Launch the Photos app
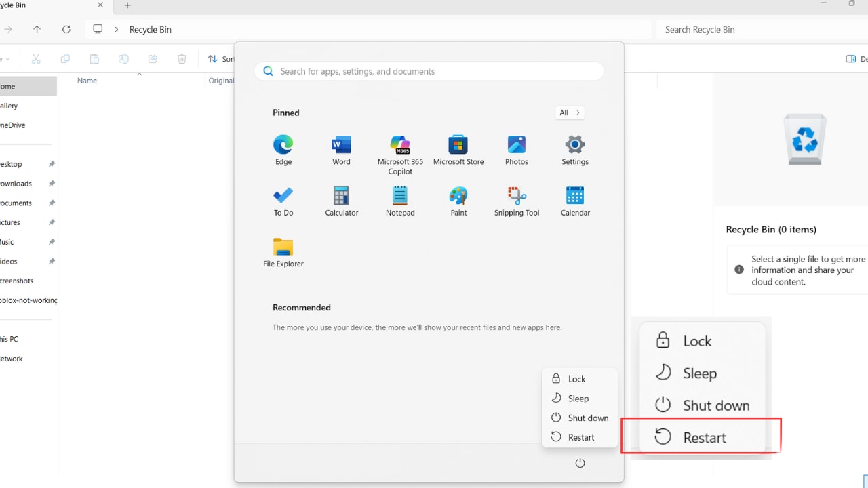 coord(517,150)
